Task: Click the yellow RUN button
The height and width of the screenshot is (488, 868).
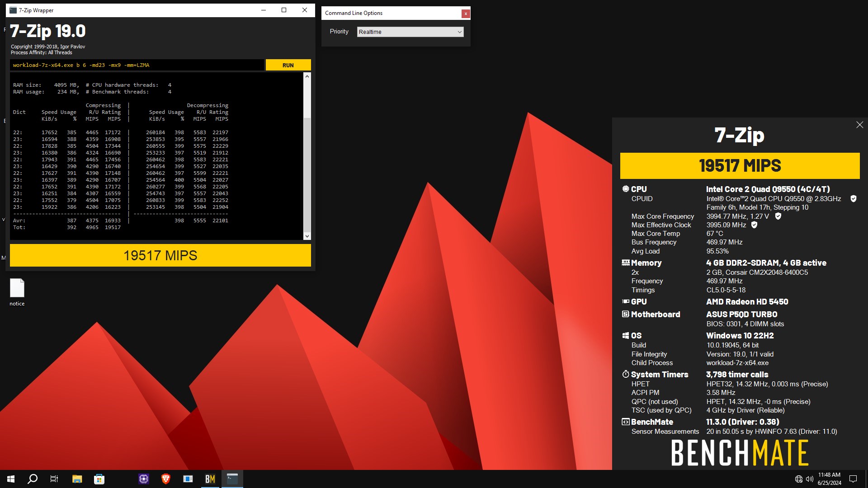Action: pos(288,65)
